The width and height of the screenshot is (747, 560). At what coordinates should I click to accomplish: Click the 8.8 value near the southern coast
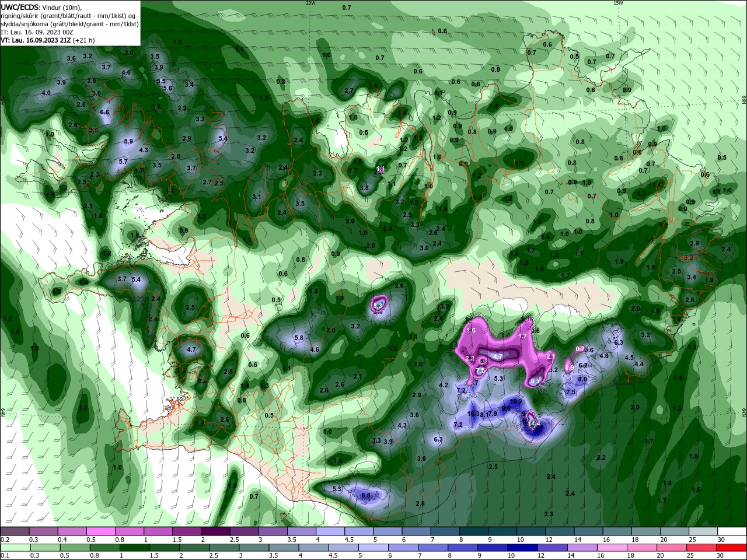point(366,495)
